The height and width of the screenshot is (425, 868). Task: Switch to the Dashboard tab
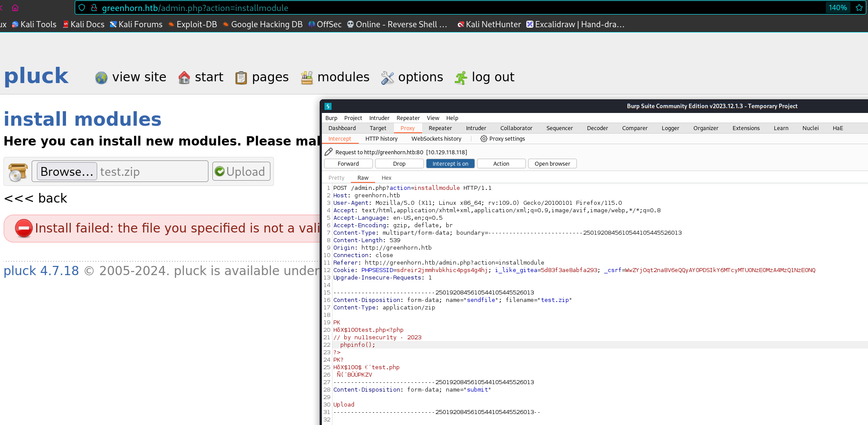342,128
